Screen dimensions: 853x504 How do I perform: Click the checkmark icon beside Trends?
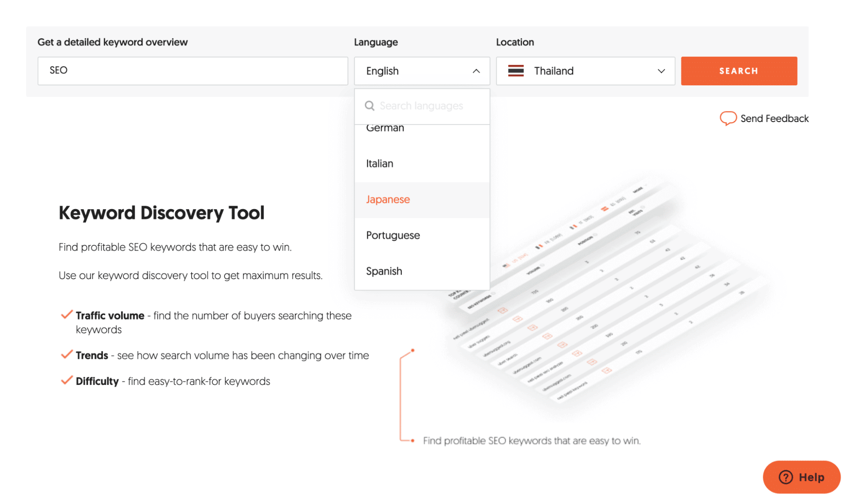click(66, 354)
